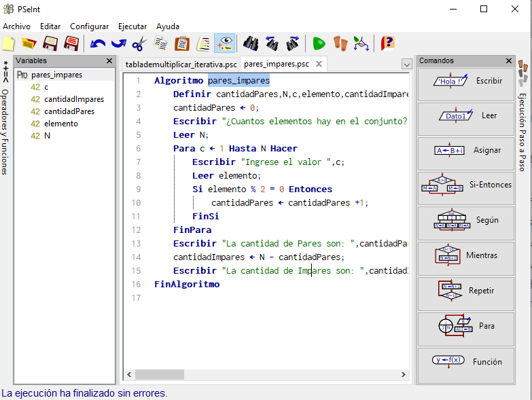532x400 pixels.
Task: Close the Comandos panel
Action: point(509,60)
